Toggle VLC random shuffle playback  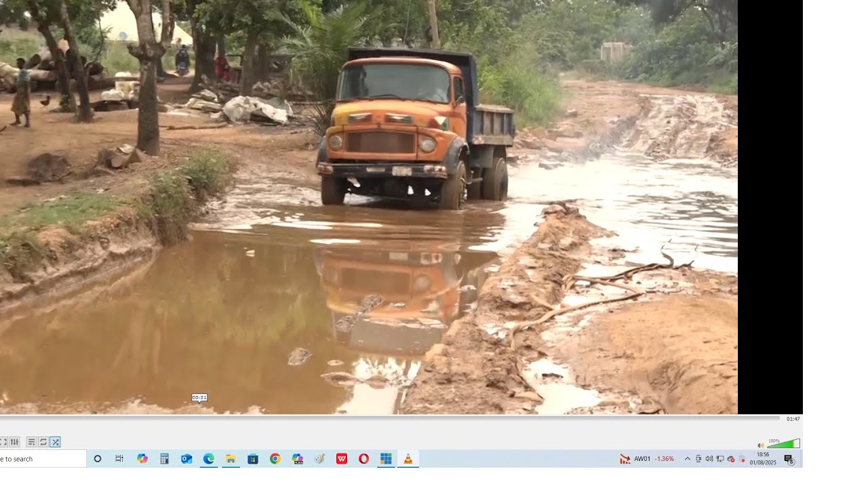tap(56, 442)
